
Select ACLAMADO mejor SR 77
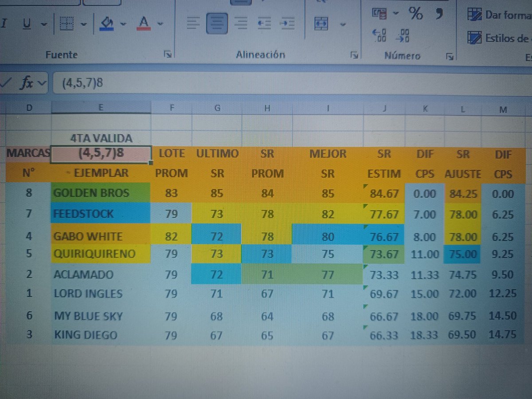point(327,274)
